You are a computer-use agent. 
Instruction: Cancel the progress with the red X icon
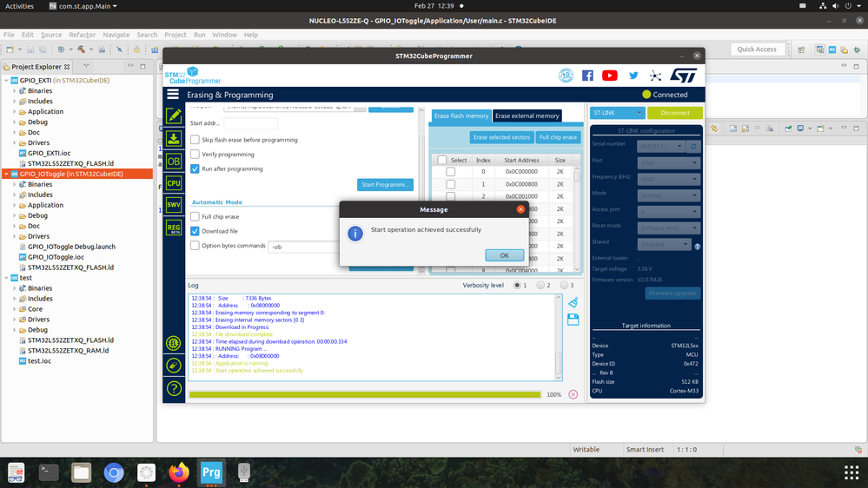pyautogui.click(x=573, y=394)
